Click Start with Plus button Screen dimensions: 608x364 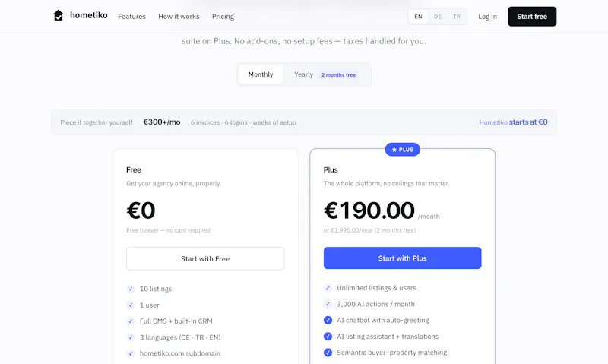pyautogui.click(x=403, y=258)
